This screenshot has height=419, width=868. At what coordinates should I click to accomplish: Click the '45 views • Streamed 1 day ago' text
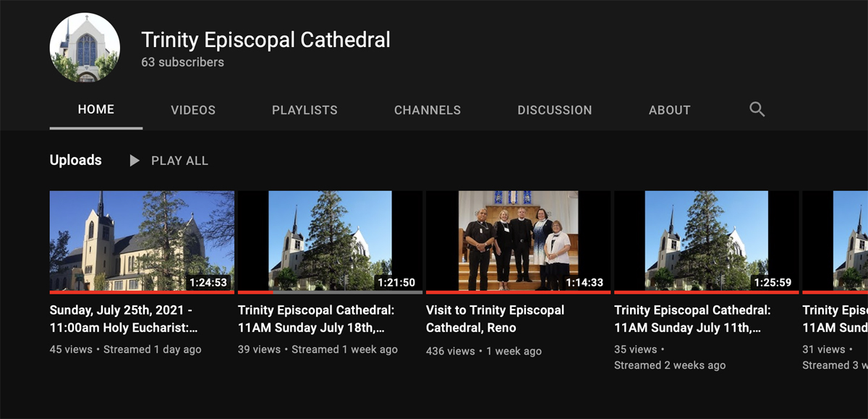pyautogui.click(x=126, y=350)
